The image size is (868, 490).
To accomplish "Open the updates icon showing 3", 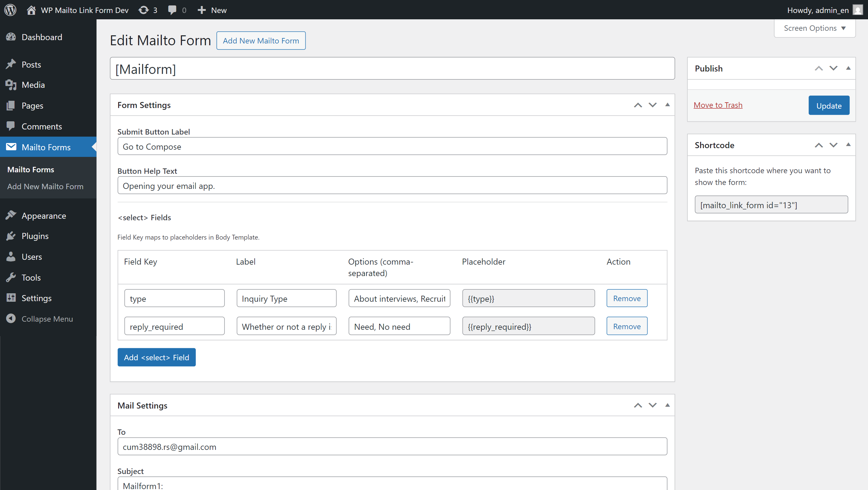I will point(143,10).
